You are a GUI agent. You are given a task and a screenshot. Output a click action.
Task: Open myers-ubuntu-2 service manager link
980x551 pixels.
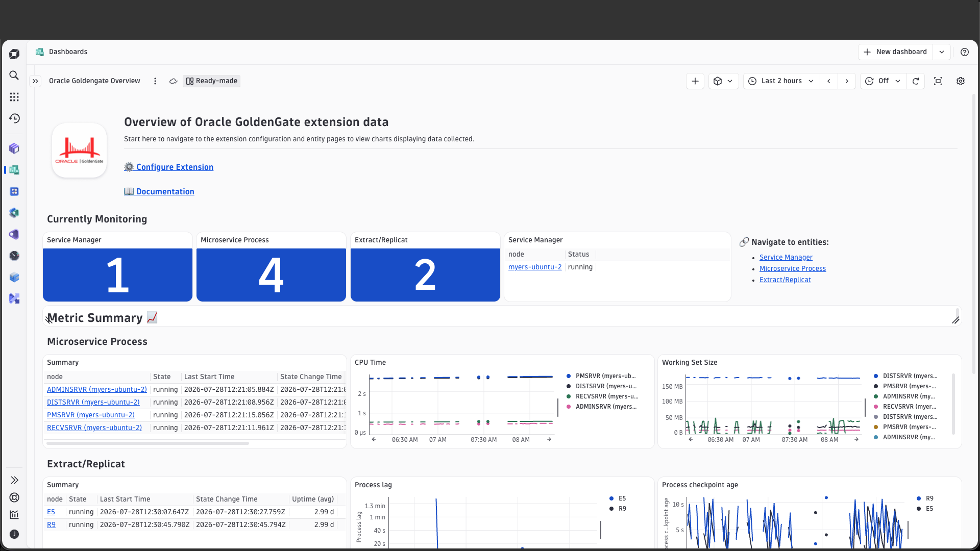[535, 267]
